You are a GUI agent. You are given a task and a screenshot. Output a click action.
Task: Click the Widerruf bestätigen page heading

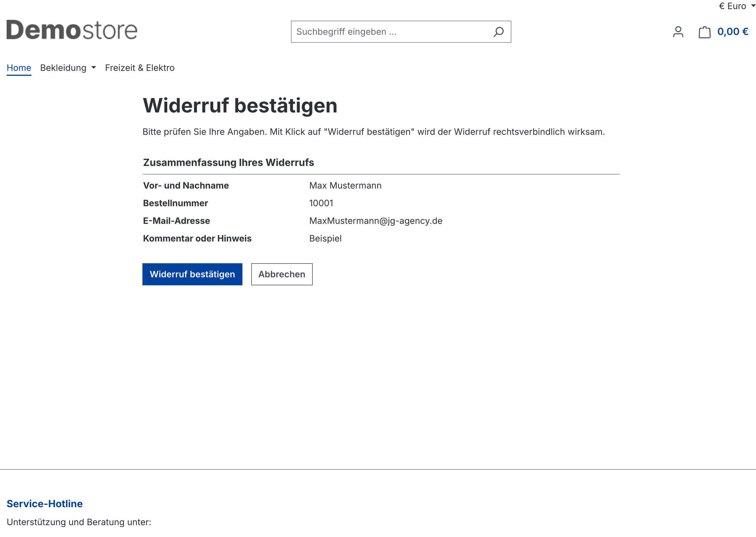pyautogui.click(x=240, y=106)
